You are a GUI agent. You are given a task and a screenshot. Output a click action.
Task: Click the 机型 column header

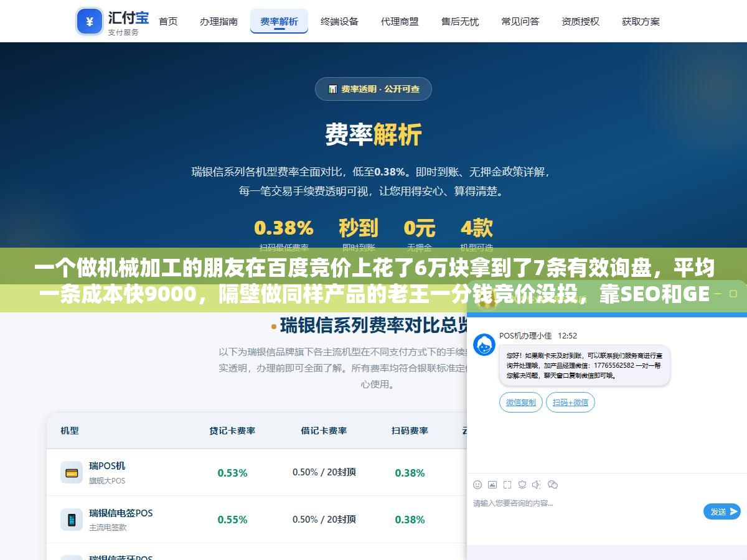point(70,431)
